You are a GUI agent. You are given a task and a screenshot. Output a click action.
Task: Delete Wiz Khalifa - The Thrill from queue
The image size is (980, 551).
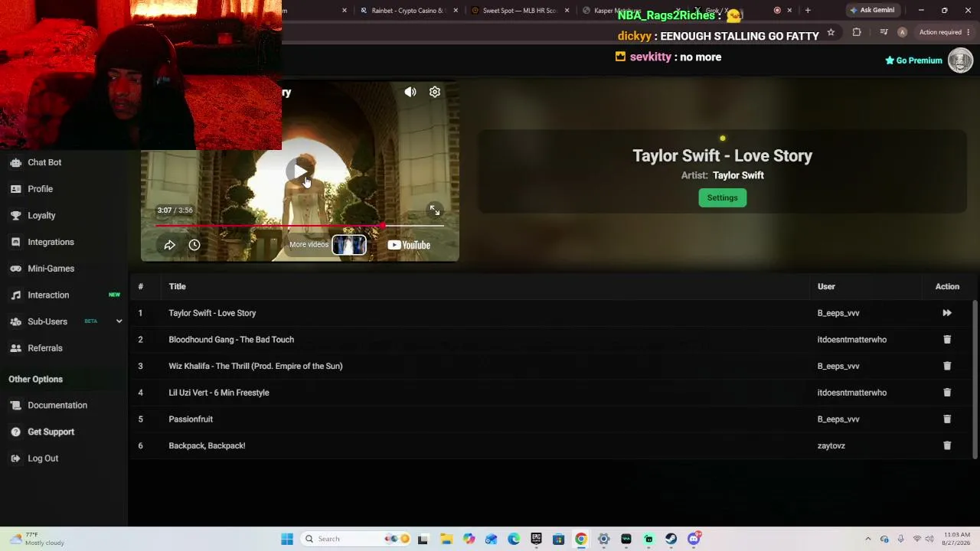click(947, 366)
